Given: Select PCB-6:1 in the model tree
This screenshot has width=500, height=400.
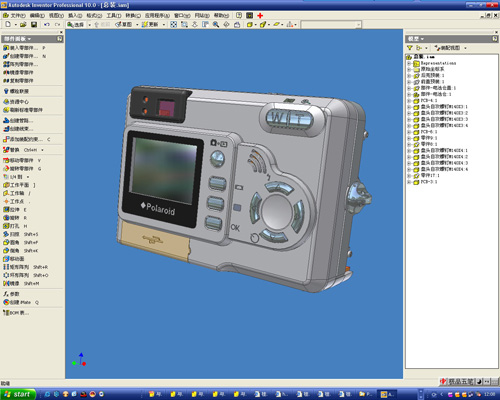Looking at the screenshot, I should click(429, 132).
